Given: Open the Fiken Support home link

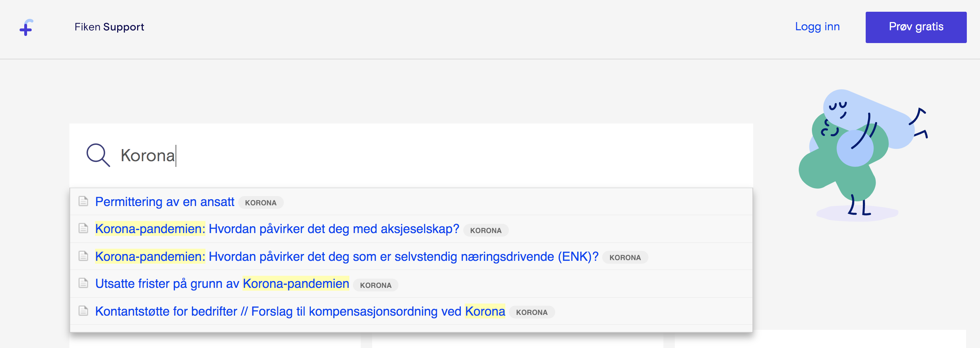Looking at the screenshot, I should click(x=109, y=27).
